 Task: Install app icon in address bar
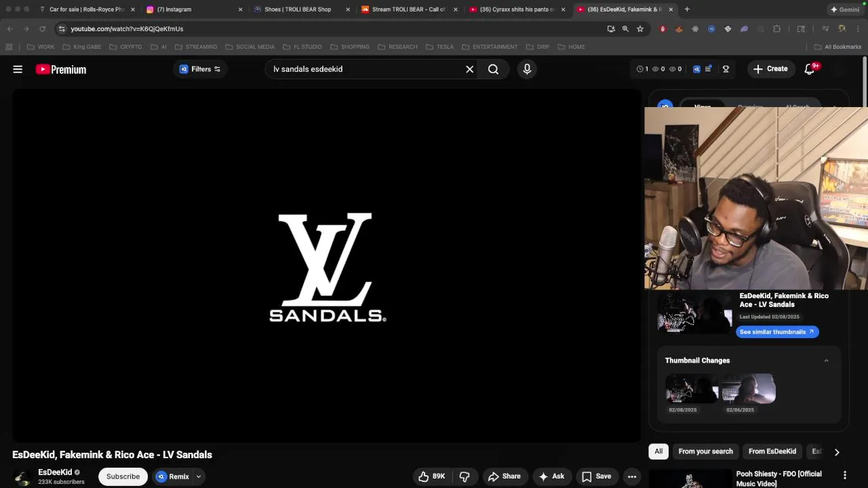tap(611, 29)
